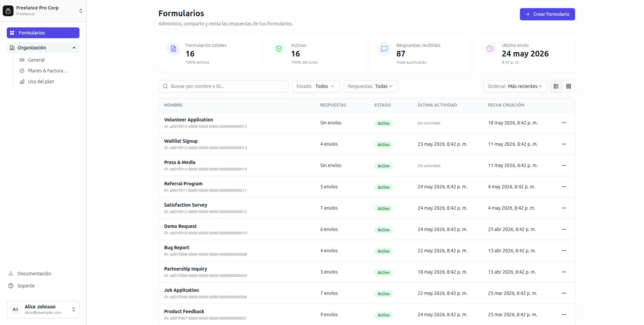644x325 pixels.
Task: Open the Referral Program form
Action: 183,184
